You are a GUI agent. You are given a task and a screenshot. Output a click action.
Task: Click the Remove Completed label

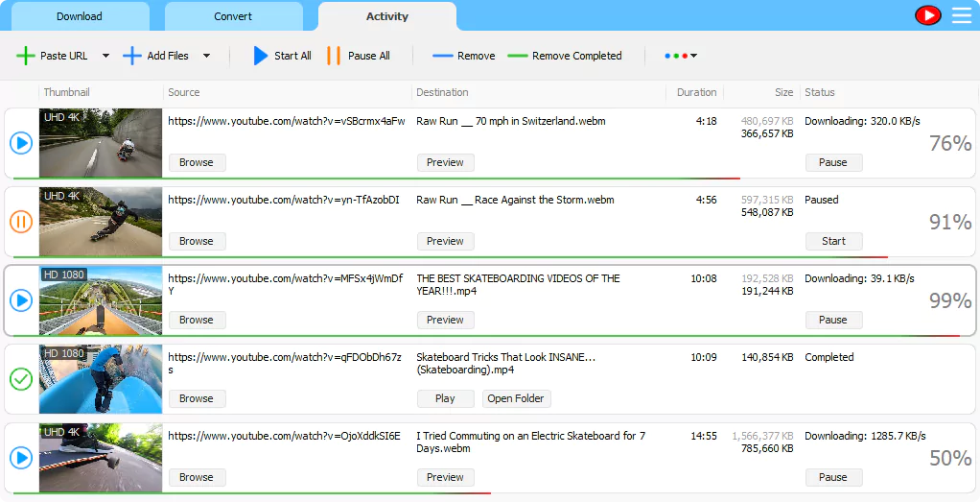tap(577, 56)
